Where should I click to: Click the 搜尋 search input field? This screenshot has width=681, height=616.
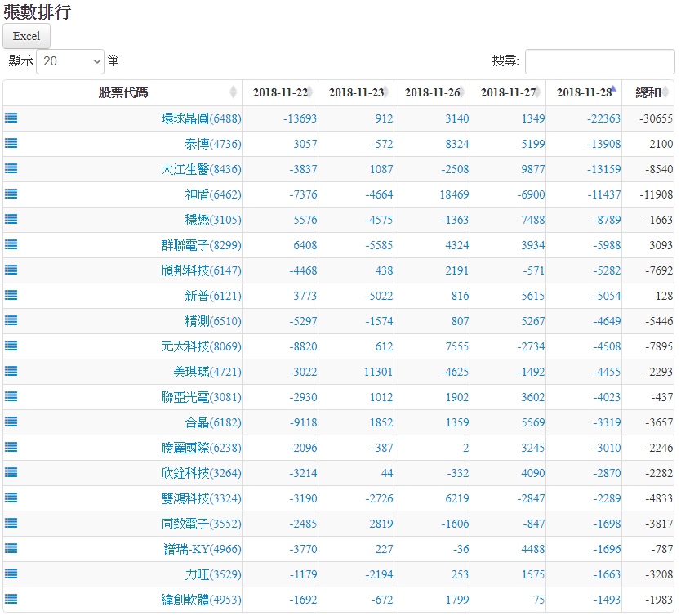[x=599, y=61]
